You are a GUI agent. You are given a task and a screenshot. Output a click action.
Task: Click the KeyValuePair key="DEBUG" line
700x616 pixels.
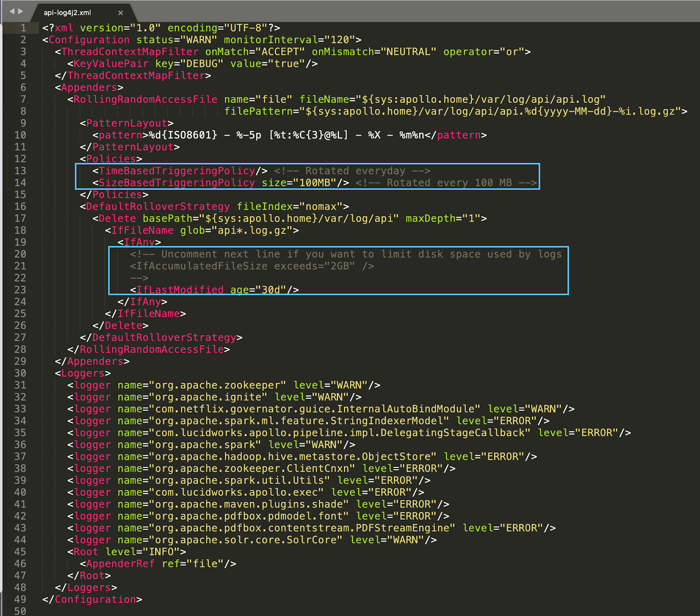(192, 63)
